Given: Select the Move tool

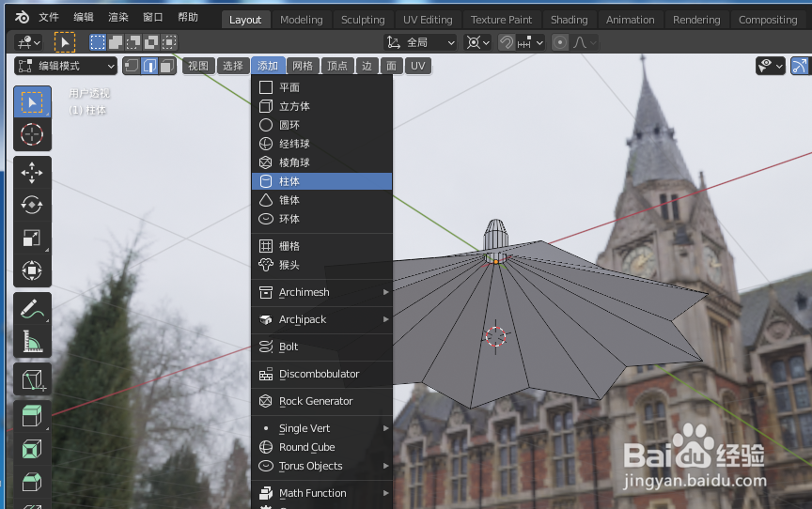Looking at the screenshot, I should click(x=32, y=173).
